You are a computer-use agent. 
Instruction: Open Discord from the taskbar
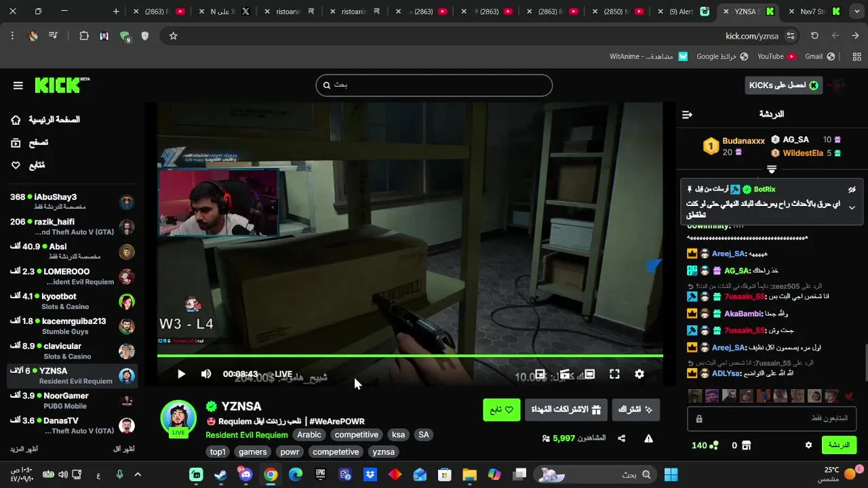(245, 474)
